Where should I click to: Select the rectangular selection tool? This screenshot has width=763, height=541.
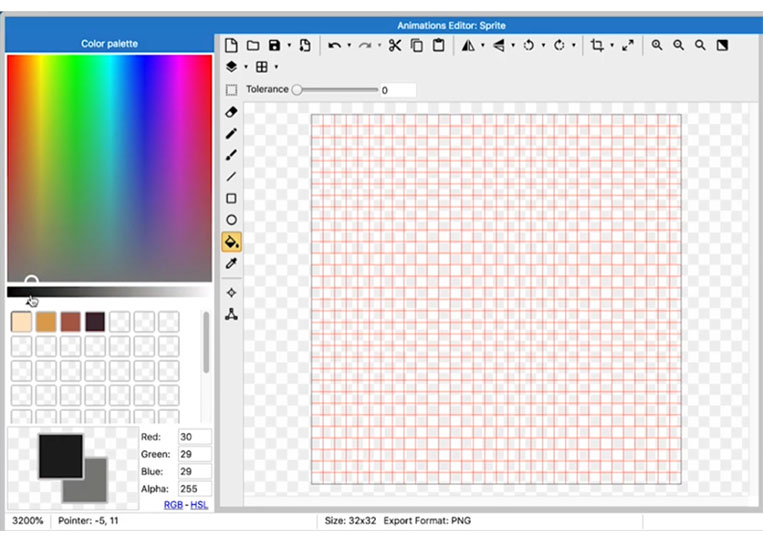point(232,90)
